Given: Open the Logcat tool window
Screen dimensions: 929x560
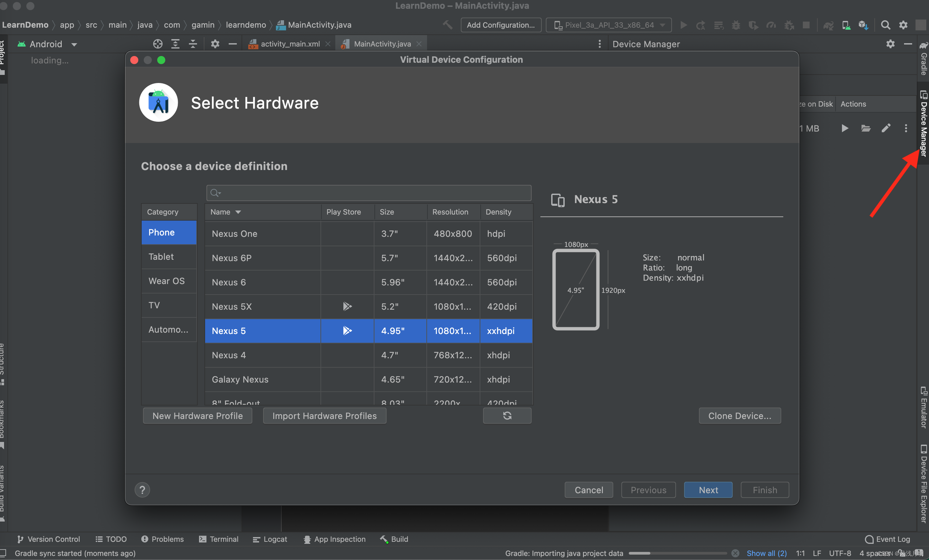Looking at the screenshot, I should click(270, 539).
